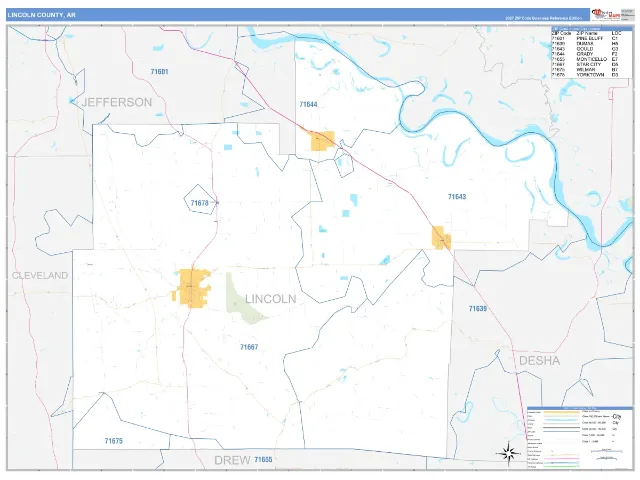The image size is (640, 480).
Task: Click the CLEVELAND county label
Action: pos(40,276)
